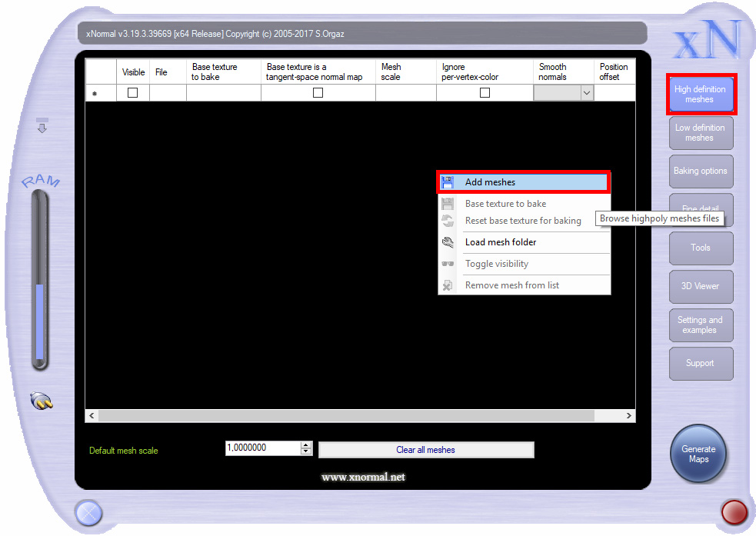The width and height of the screenshot is (756, 536).
Task: Click the wrench icon beside Load mesh folder
Action: (x=448, y=242)
